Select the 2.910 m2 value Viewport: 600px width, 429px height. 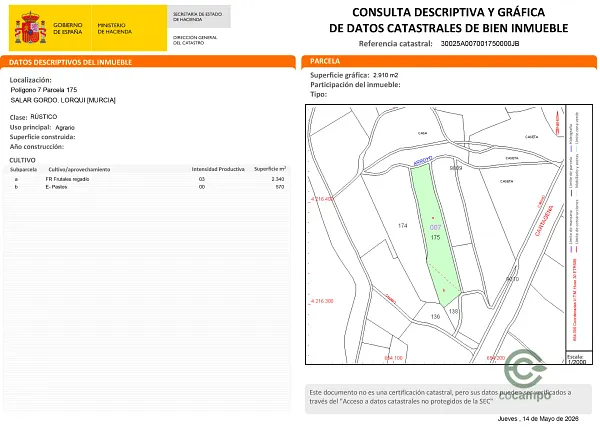pyautogui.click(x=385, y=75)
